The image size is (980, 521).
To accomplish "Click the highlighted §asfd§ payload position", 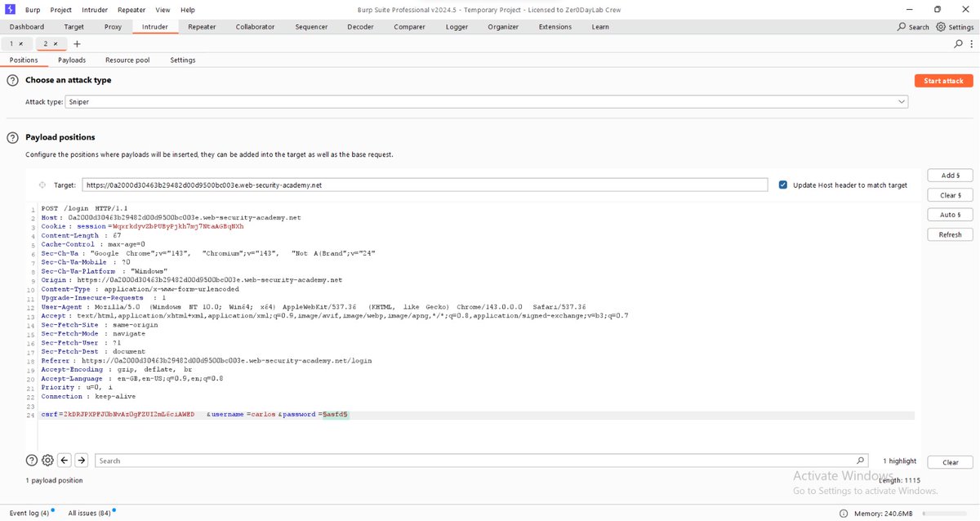I will (336, 415).
